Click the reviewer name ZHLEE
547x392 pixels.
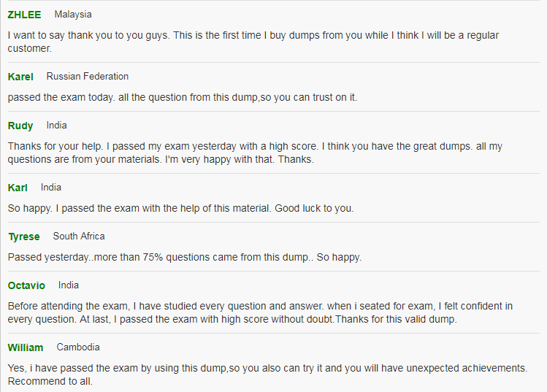coord(24,15)
